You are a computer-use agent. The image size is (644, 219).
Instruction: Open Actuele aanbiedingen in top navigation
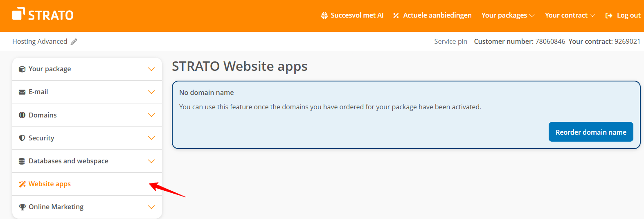[x=432, y=16]
